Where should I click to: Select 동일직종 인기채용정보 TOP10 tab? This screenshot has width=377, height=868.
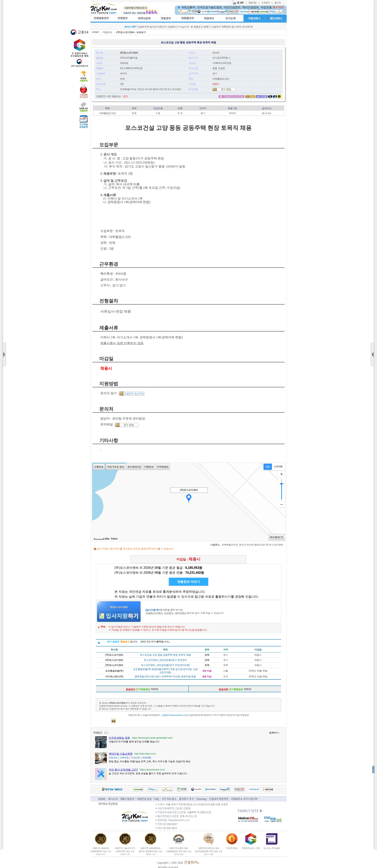pyautogui.click(x=235, y=689)
